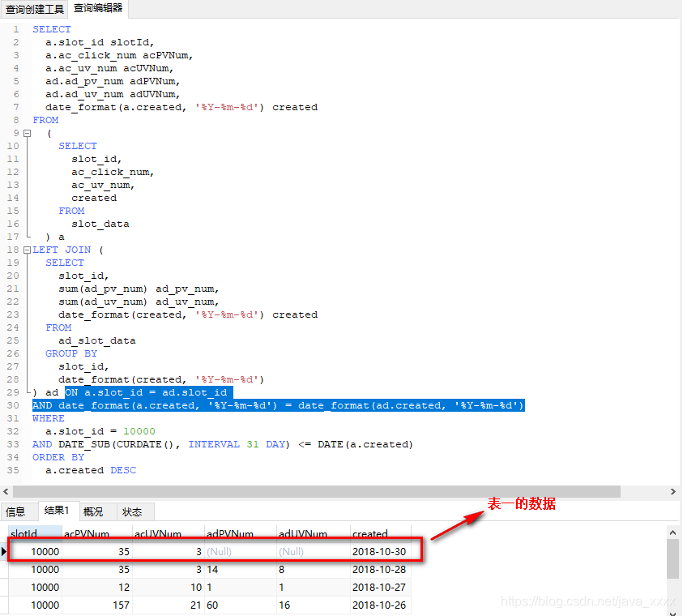Viewport: 683px width, 616px height.
Task: Click the adUVNum column header
Action: click(314, 533)
